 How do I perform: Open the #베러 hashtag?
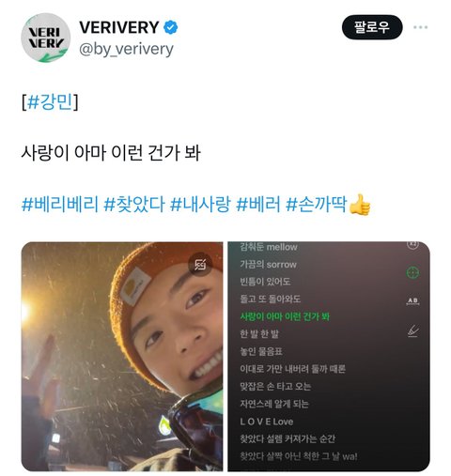(258, 204)
